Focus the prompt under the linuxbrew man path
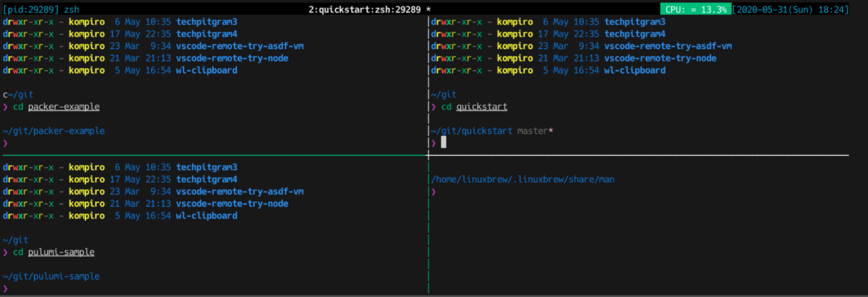 [x=433, y=191]
